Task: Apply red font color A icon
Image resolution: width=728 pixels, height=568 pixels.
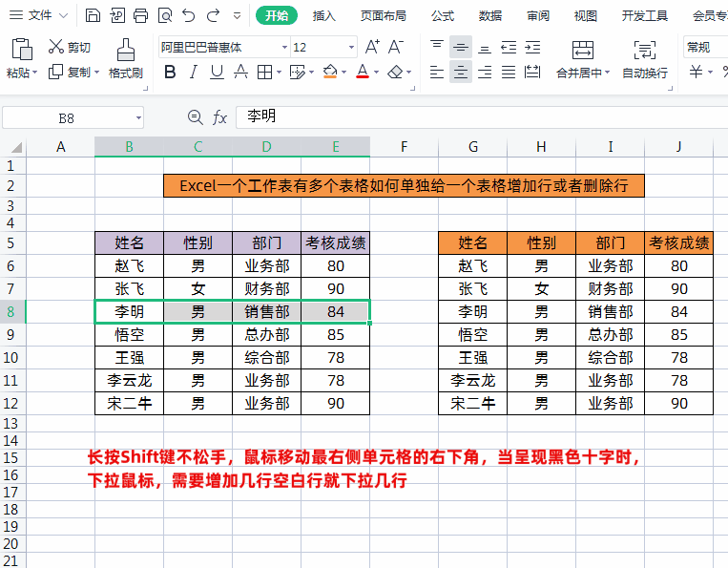Action: click(x=363, y=72)
